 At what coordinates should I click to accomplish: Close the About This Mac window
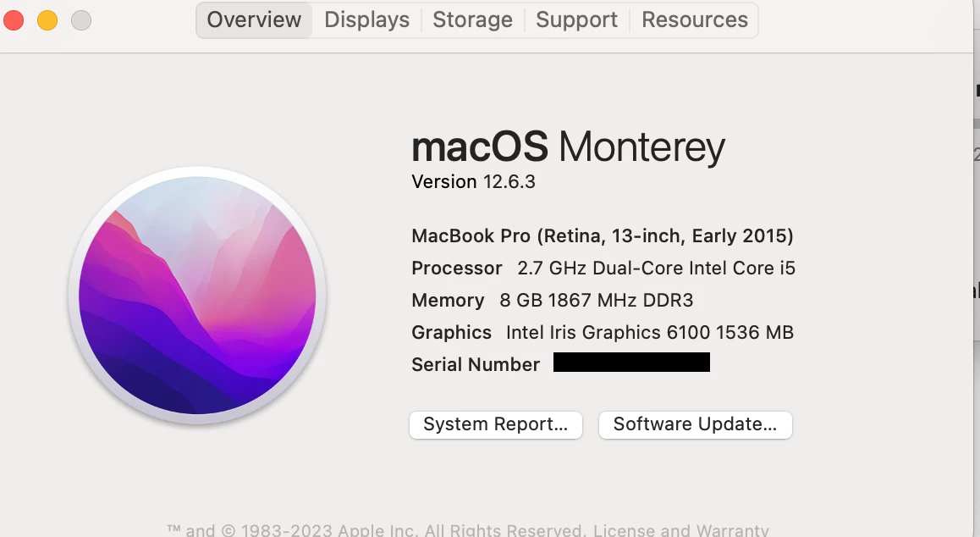pos(14,20)
